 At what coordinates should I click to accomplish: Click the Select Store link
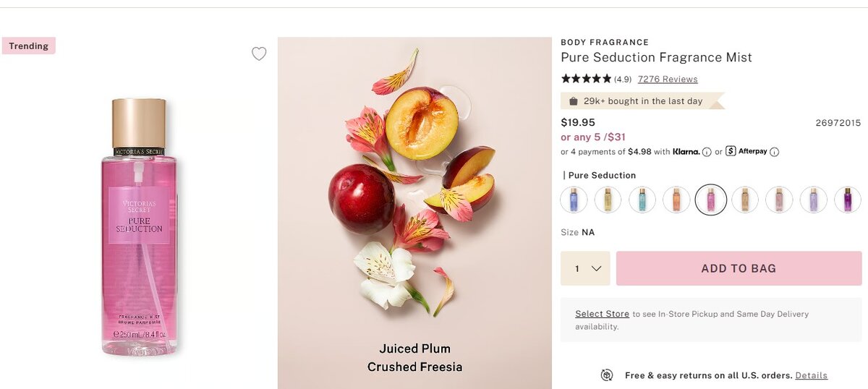[x=602, y=314]
